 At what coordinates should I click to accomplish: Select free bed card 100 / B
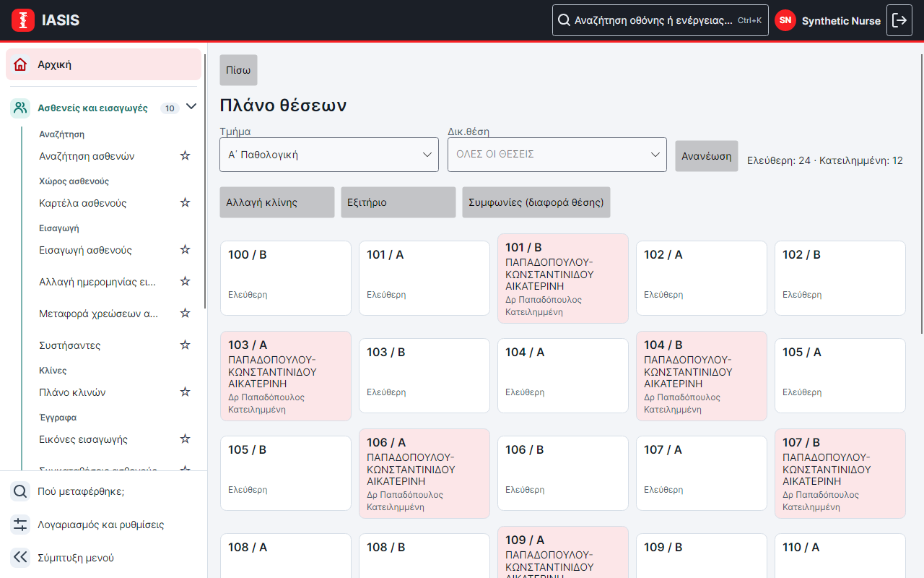286,278
